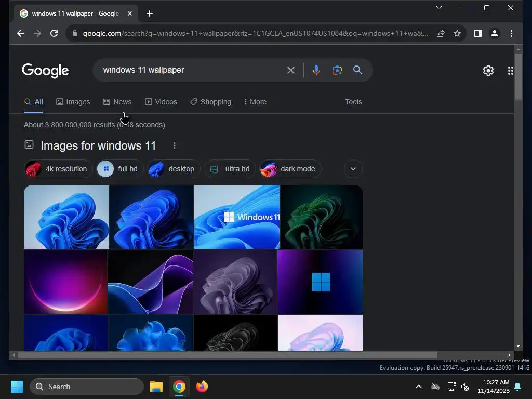Click the Chrome address bar URL
Viewport: 532px width, 399px height.
coord(255,33)
